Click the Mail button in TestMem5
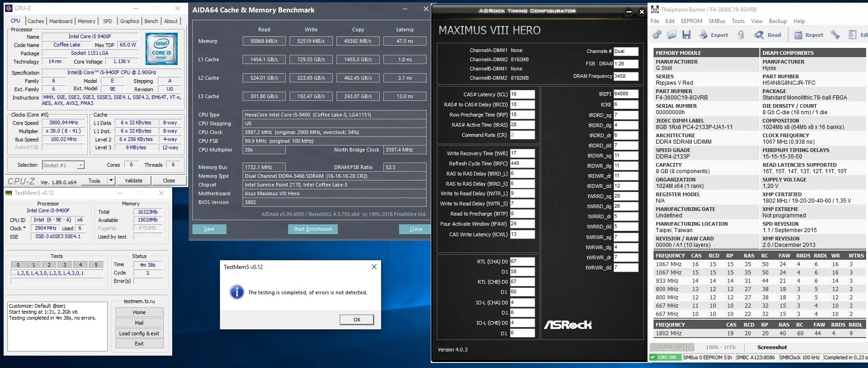 click(x=139, y=323)
